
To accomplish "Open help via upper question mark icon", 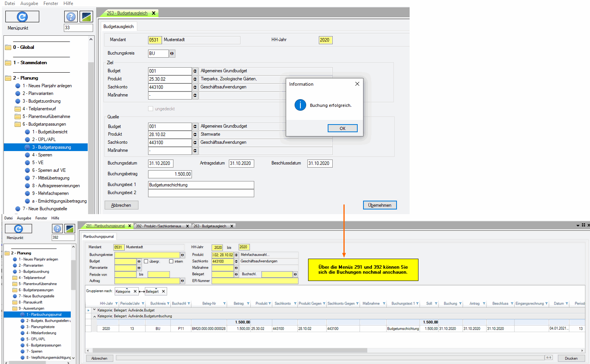I will click(x=71, y=17).
